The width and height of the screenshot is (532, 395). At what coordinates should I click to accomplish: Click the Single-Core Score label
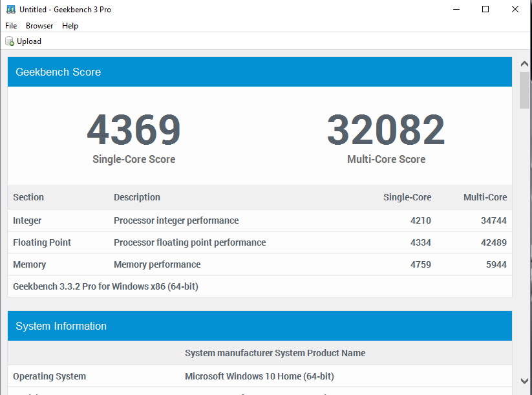click(x=134, y=159)
